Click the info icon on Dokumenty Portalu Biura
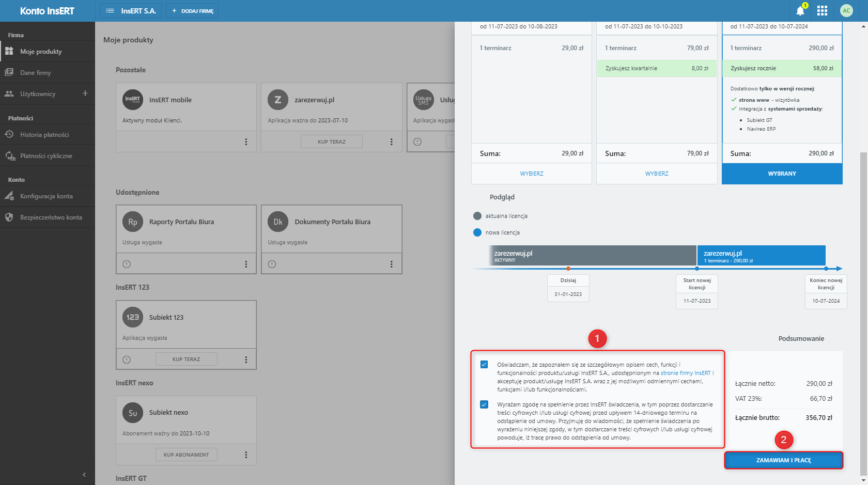868x485 pixels. (272, 264)
